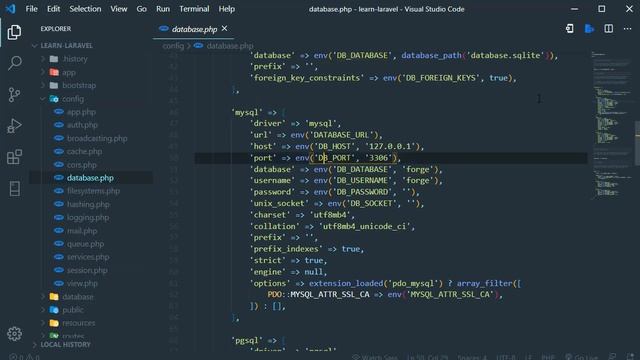Viewport: 640px width, 360px height.
Task: Expand the database folder in explorer
Action: point(78,297)
